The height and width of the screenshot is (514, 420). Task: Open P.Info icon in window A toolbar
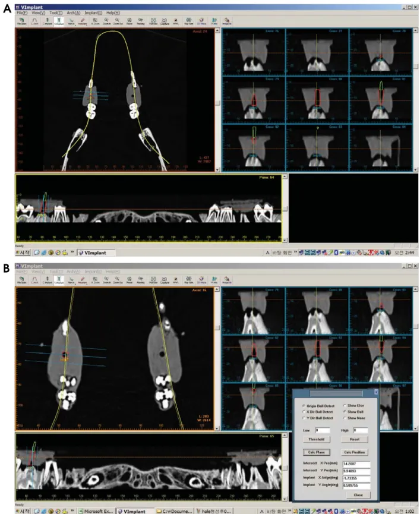(214, 21)
